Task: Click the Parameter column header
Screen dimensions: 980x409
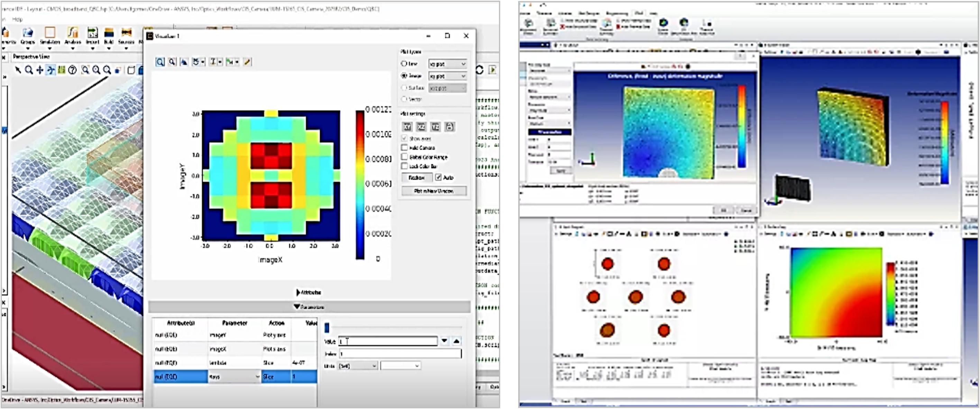Action: [x=235, y=323]
